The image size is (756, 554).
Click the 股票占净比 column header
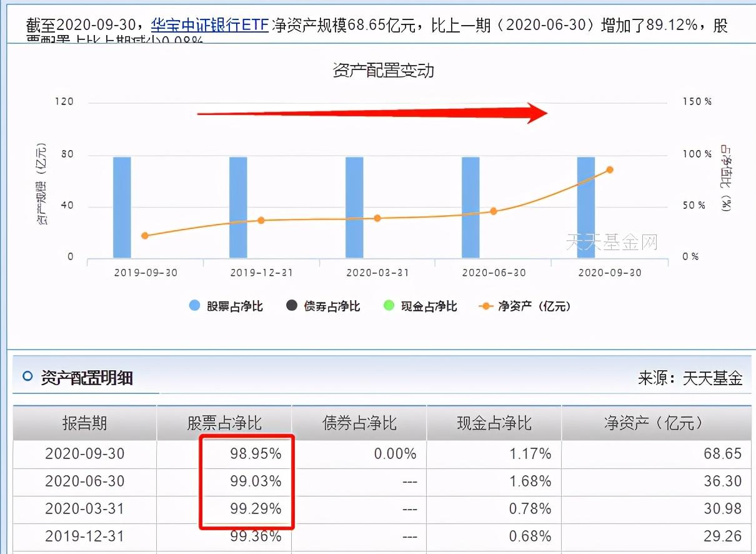click(224, 423)
